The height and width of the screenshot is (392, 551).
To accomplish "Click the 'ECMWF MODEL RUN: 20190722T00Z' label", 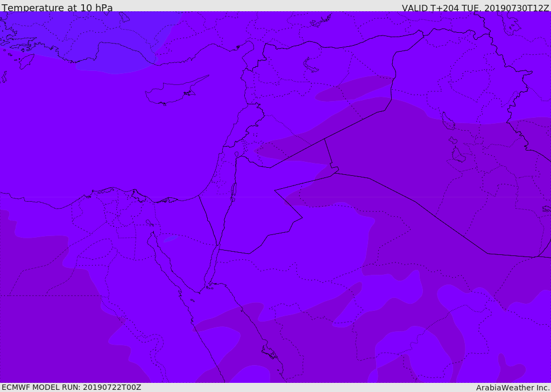I will pyautogui.click(x=72, y=387).
